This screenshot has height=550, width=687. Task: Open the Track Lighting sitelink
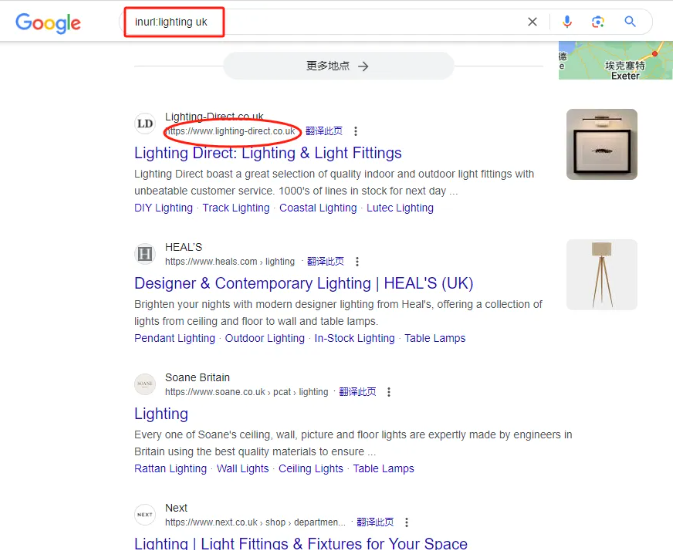[236, 208]
